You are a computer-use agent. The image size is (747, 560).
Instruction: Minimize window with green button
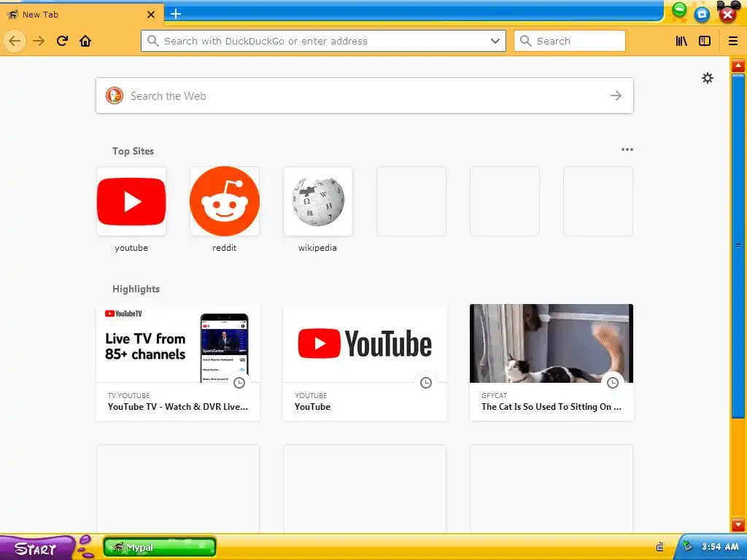(x=680, y=9)
